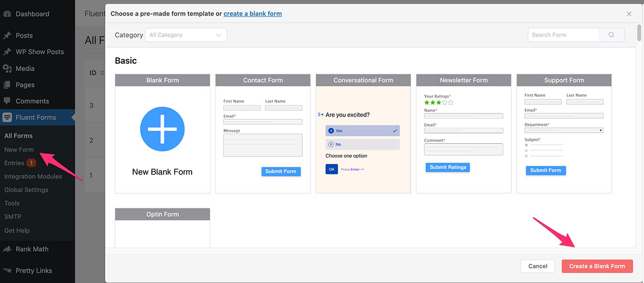Open Rank Math menu
Viewport: 644px width, 283px height.
pos(32,249)
